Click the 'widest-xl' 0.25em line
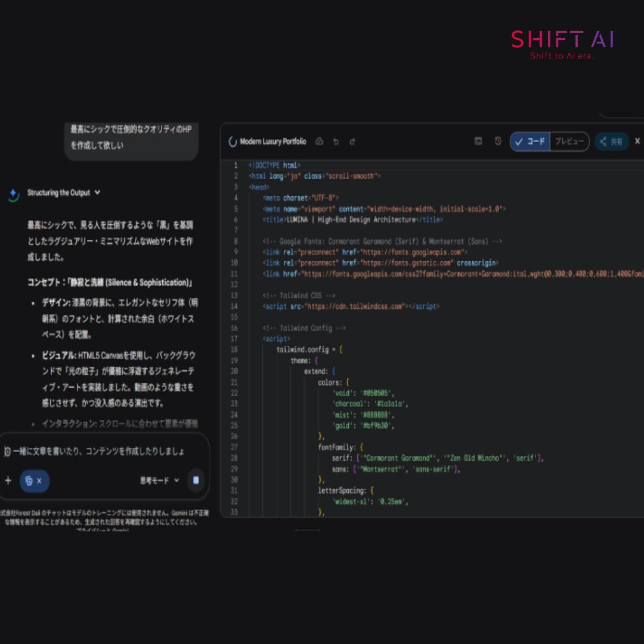This screenshot has height=644, width=644. point(370,501)
